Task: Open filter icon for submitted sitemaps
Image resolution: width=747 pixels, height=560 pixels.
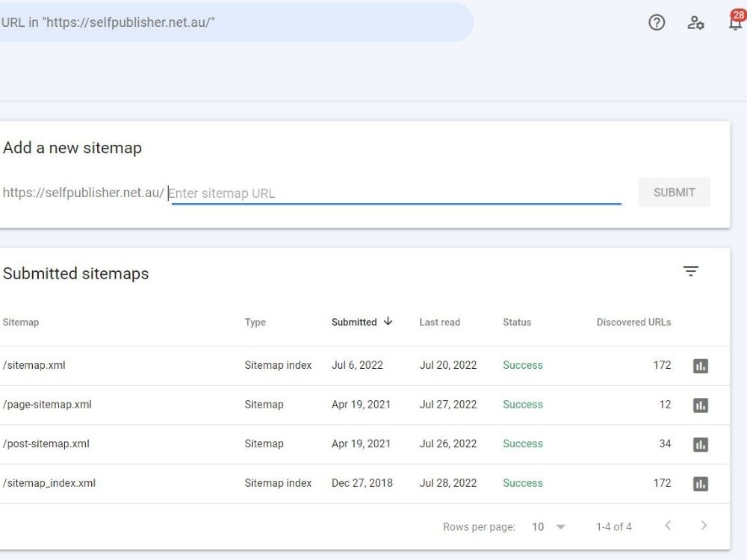Action: 690,272
